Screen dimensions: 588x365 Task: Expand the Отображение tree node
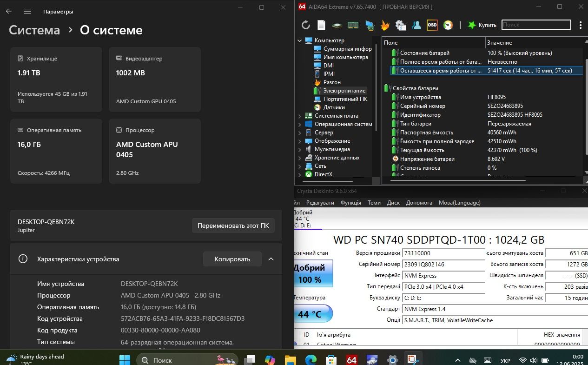point(300,141)
